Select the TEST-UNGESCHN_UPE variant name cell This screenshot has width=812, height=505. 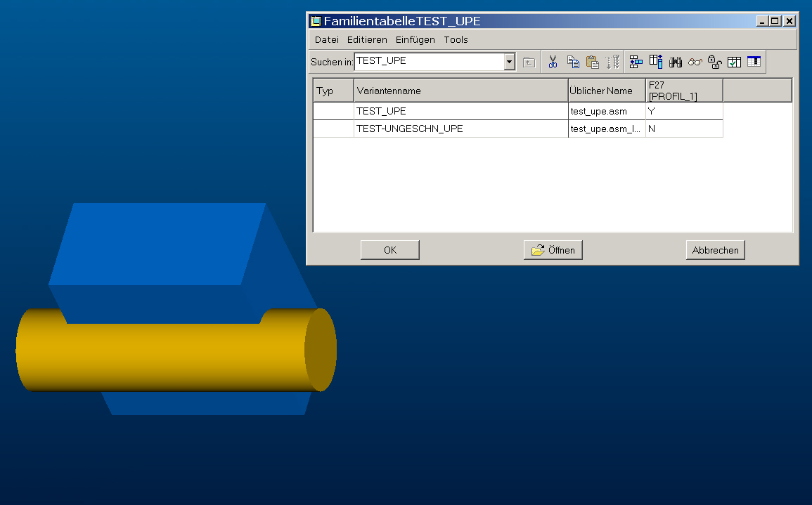pyautogui.click(x=461, y=129)
